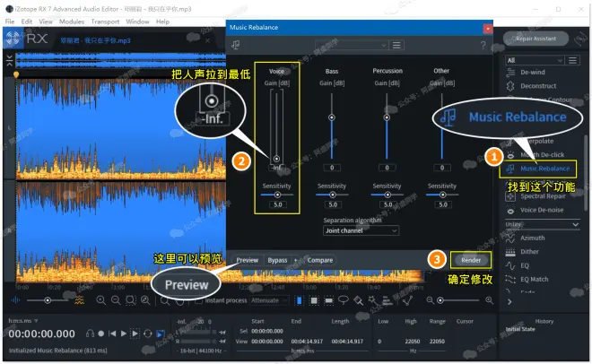Open the Transport menu
The image size is (592, 364).
105,21
